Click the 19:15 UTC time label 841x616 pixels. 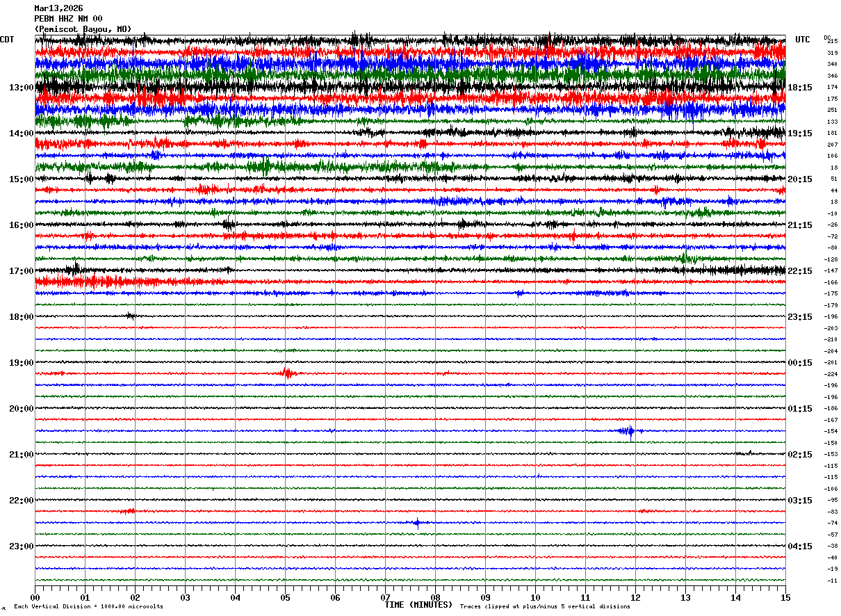(800, 133)
